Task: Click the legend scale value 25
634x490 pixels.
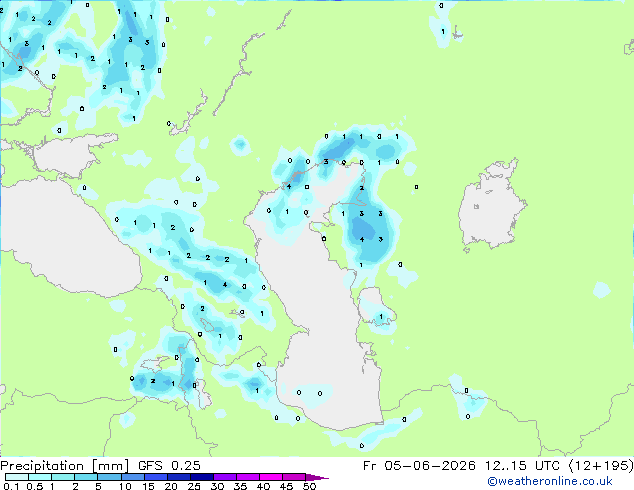Action: tap(194, 486)
